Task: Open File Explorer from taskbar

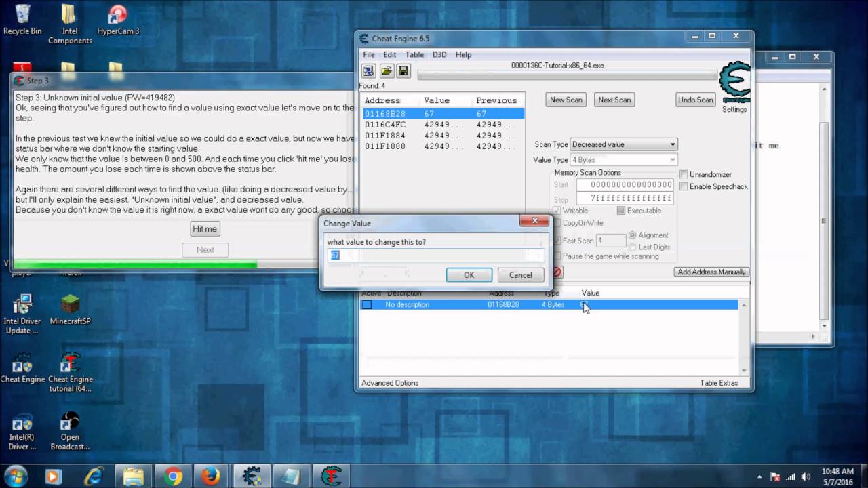Action: pyautogui.click(x=133, y=476)
